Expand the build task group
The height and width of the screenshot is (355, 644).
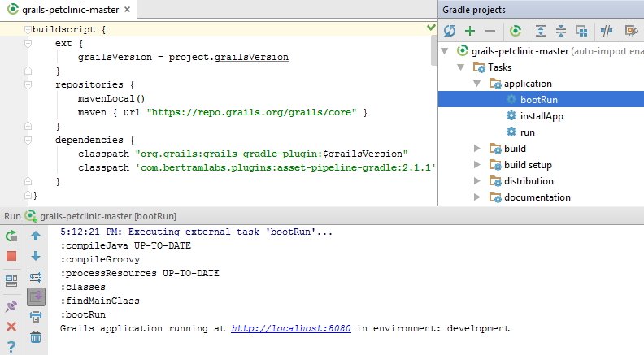click(476, 149)
